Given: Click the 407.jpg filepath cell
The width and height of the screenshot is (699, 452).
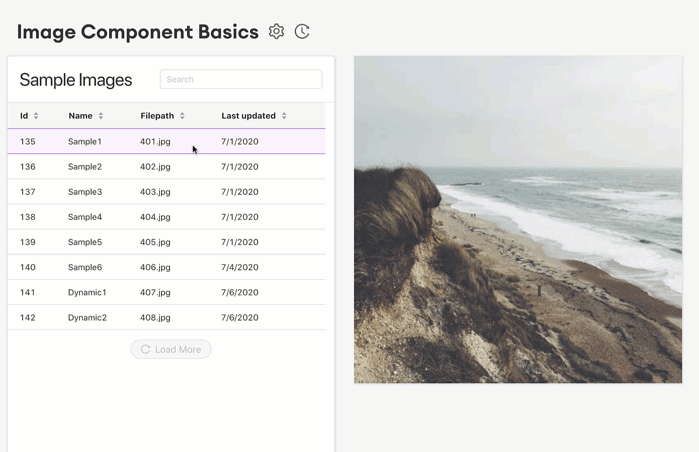Looking at the screenshot, I should click(x=155, y=292).
